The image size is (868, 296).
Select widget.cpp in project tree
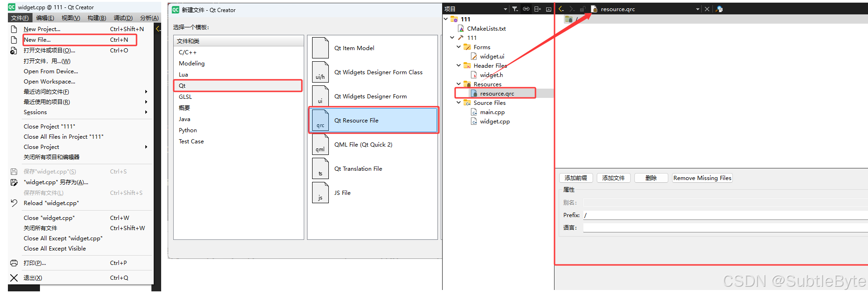pyautogui.click(x=495, y=121)
